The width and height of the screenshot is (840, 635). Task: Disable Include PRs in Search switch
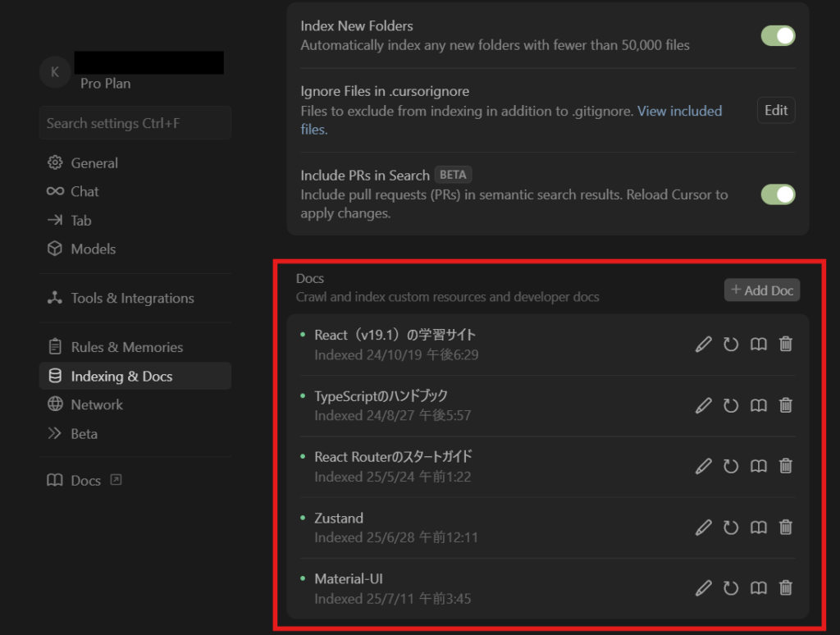pos(778,194)
